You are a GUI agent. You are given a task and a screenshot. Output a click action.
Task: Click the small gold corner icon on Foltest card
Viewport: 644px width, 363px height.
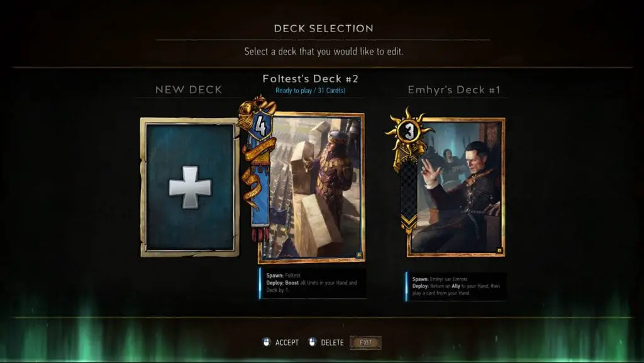[x=359, y=255]
